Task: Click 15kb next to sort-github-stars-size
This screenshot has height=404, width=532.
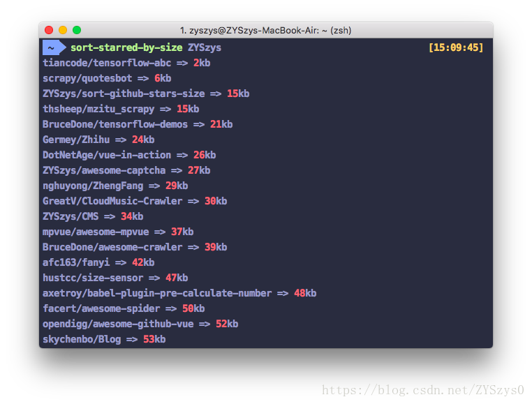Action: coord(238,93)
